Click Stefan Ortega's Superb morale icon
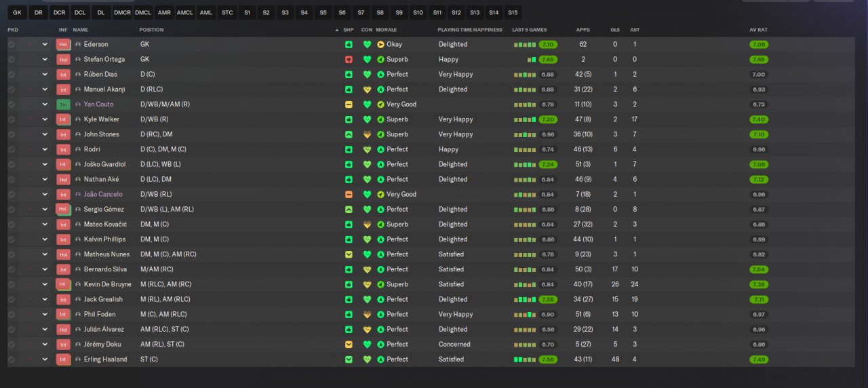 [x=380, y=60]
